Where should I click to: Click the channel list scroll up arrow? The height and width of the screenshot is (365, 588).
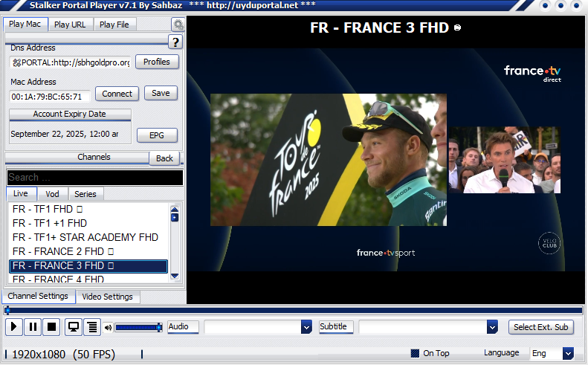point(175,210)
